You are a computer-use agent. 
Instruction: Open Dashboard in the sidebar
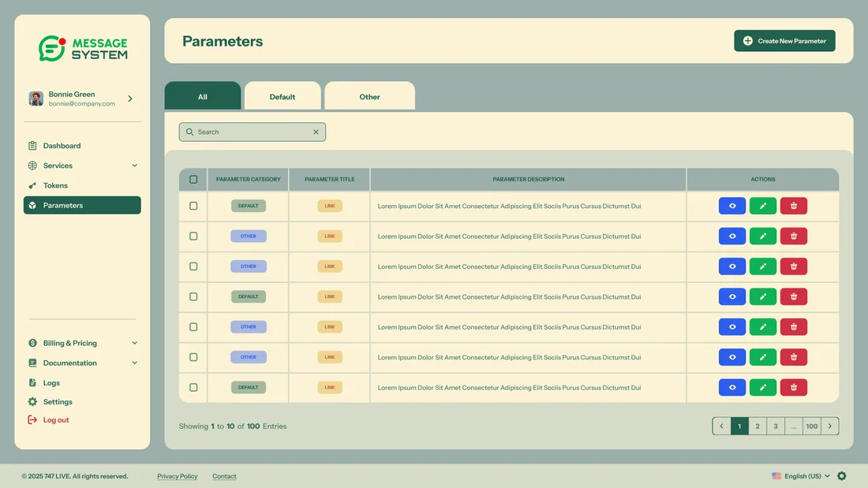point(82,146)
